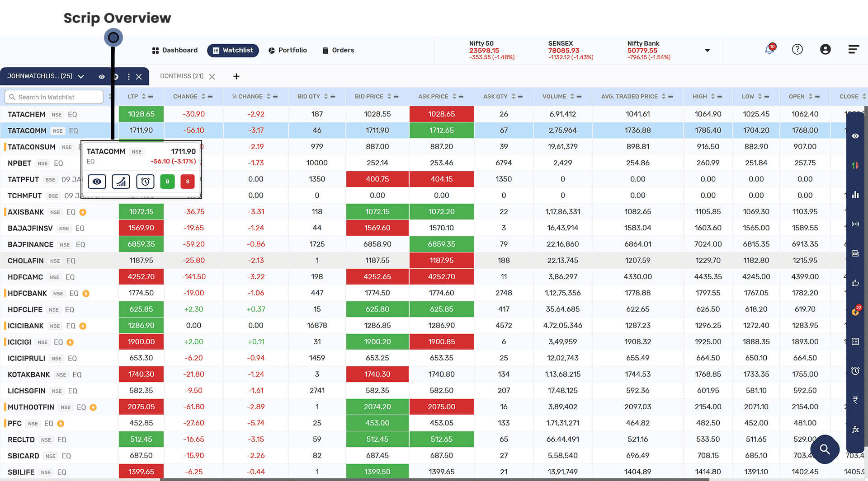Close the DONTMISS watchlist tab
Screen dimensions: 868x481
(x=212, y=77)
